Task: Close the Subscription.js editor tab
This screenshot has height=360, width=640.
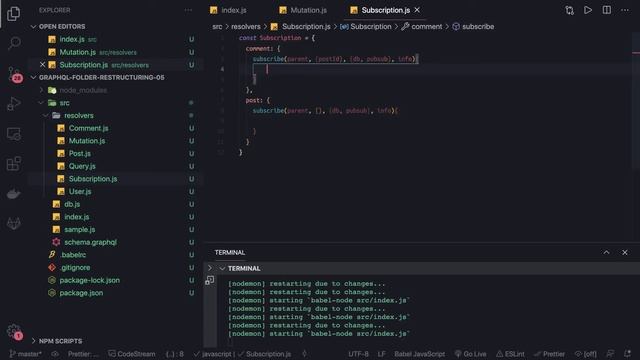Action: point(417,10)
